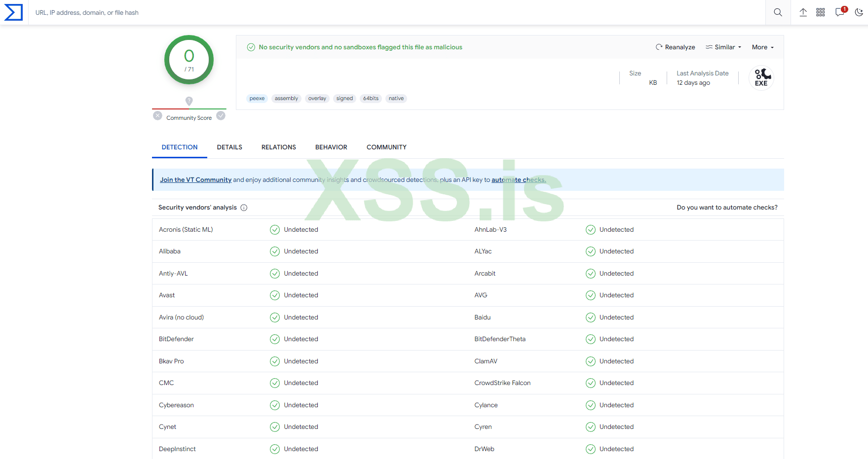Click the Arcabit undetected check icon
This screenshot has height=459, width=868.
coord(591,274)
